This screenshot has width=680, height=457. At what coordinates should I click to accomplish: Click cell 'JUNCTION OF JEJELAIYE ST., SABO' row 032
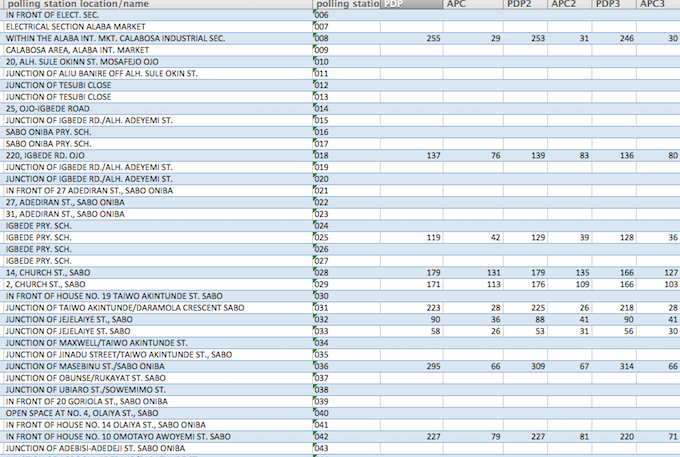pos(156,319)
